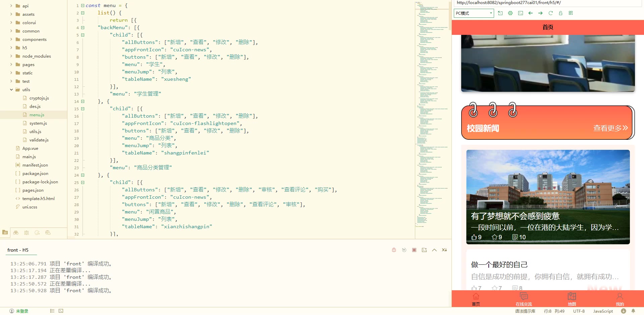644x315 pixels.
Task: Open the search binoculars sidebar icon
Action: pyautogui.click(x=16, y=232)
